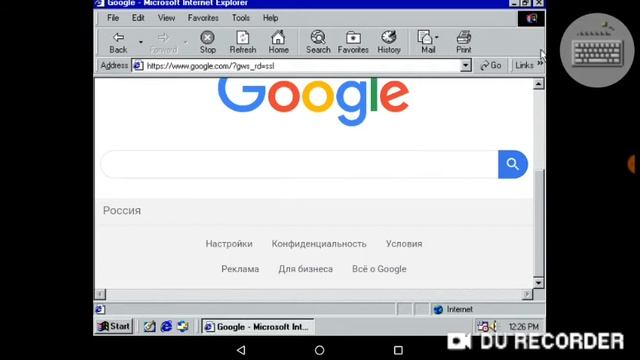Image resolution: width=640 pixels, height=360 pixels.
Task: Open the Back history dropdown arrow
Action: pyautogui.click(x=141, y=42)
